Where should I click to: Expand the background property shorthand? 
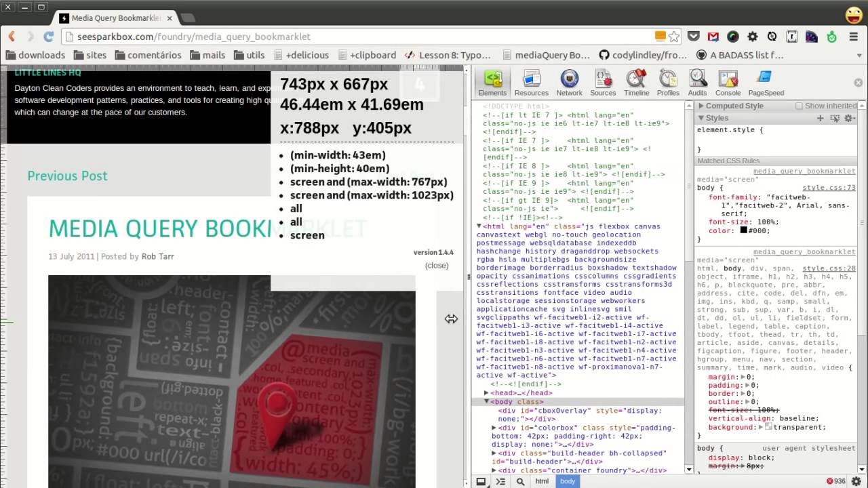760,427
